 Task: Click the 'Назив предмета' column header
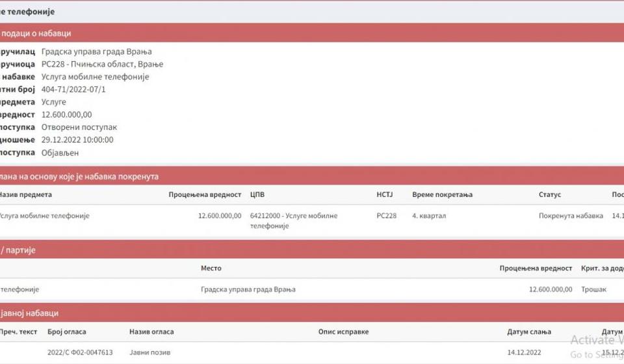(25, 194)
